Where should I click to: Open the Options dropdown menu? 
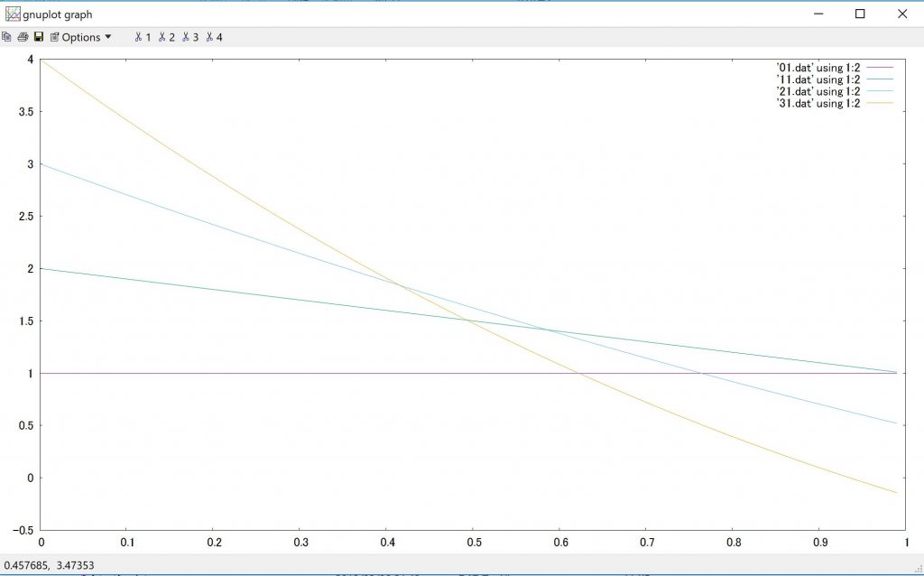(80, 37)
